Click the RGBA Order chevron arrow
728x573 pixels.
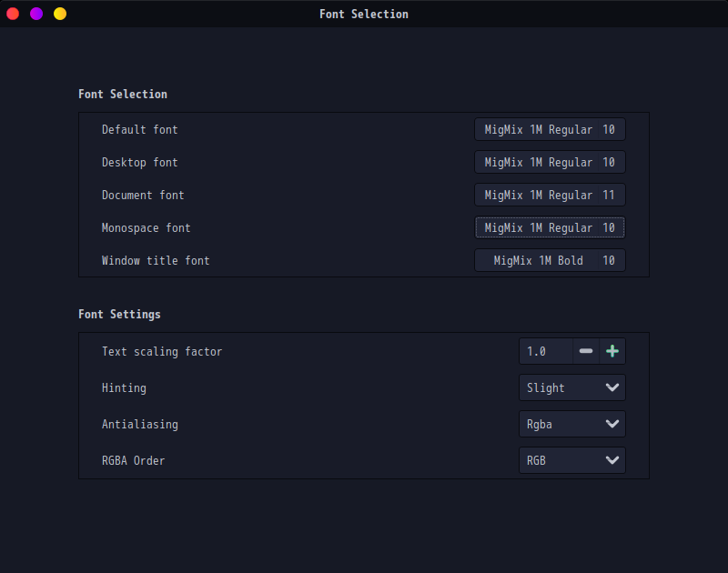click(x=612, y=460)
